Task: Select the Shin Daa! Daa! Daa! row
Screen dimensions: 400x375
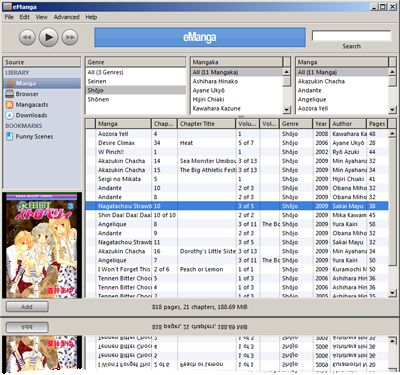Action: (x=237, y=215)
